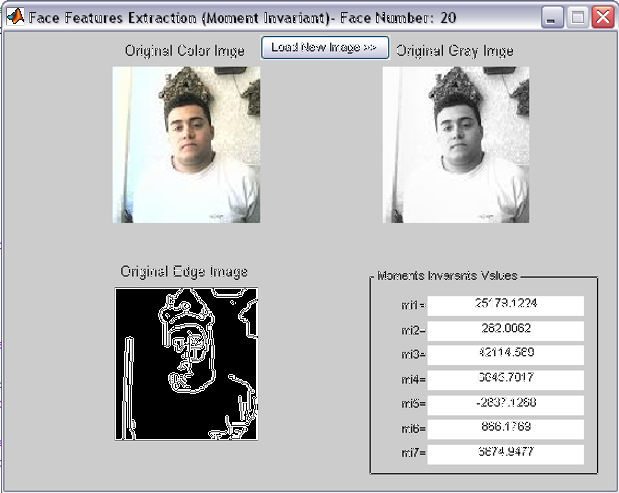The image size is (619, 493).
Task: Minimize the Face Features Extraction window
Action: (552, 17)
